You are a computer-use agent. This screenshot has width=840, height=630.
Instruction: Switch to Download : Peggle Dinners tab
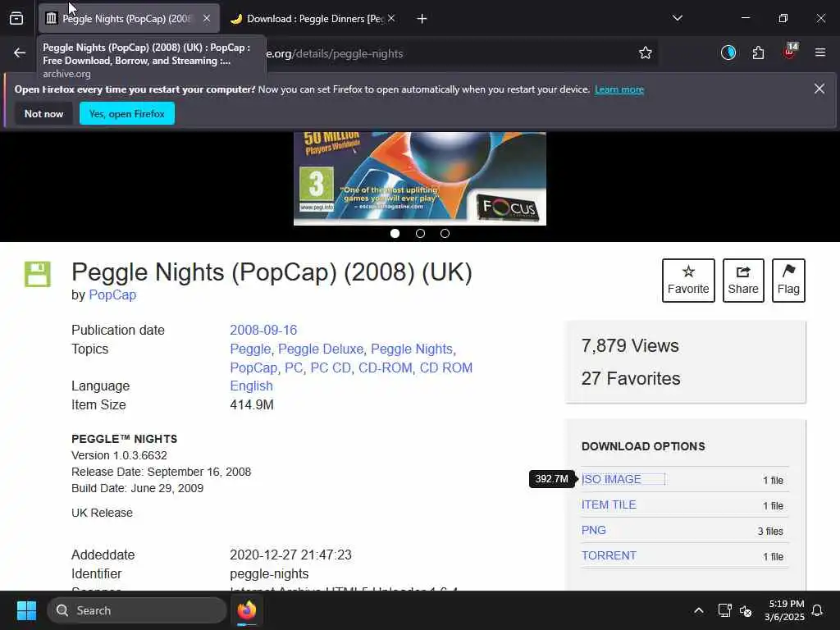point(313,18)
